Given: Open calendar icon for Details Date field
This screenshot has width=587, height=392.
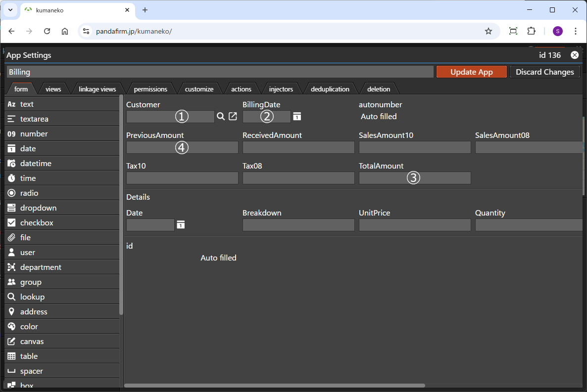Looking at the screenshot, I should [x=181, y=225].
